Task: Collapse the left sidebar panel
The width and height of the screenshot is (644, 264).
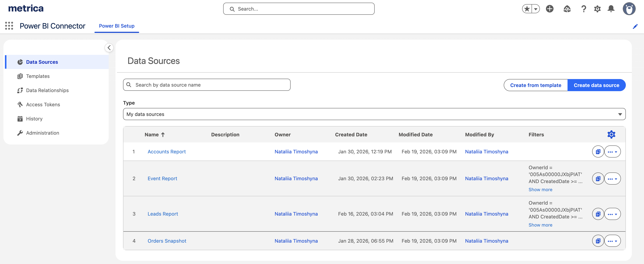Action: click(x=109, y=47)
